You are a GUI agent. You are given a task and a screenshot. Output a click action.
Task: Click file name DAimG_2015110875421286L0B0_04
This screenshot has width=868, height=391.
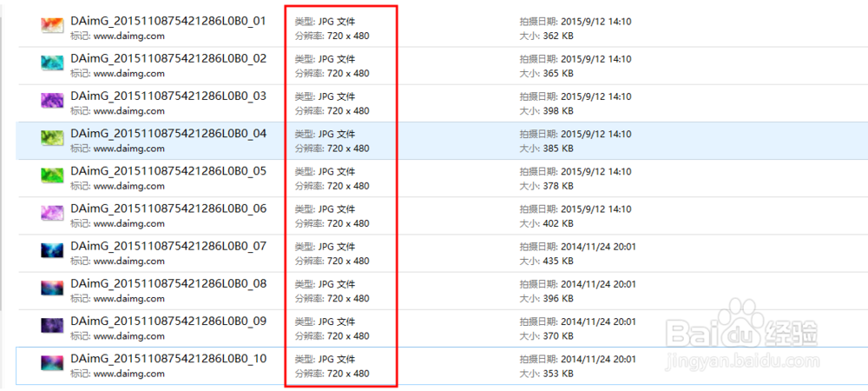(169, 135)
